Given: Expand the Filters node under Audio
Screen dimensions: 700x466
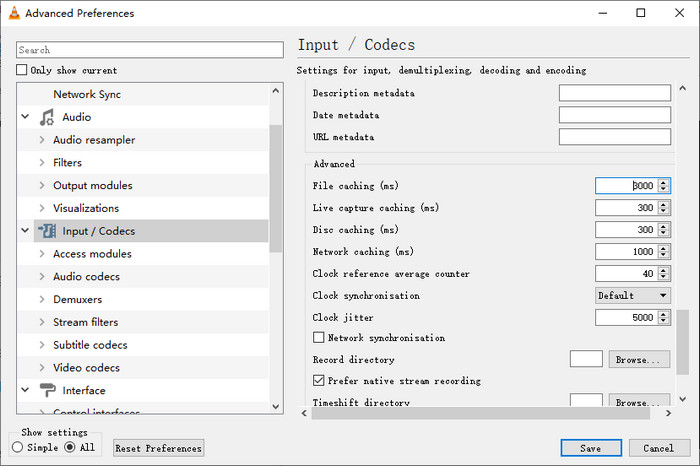Looking at the screenshot, I should [x=42, y=162].
